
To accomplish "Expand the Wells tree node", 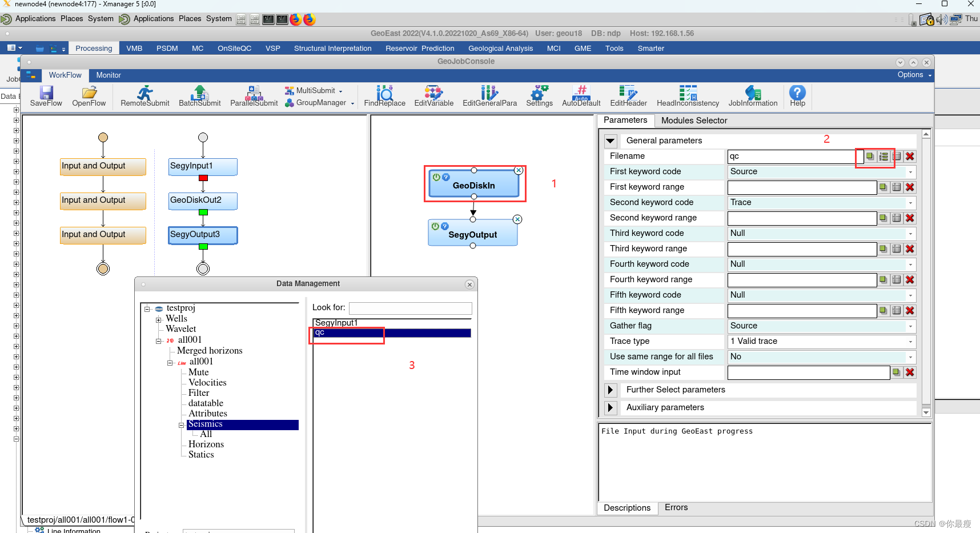I will click(158, 319).
